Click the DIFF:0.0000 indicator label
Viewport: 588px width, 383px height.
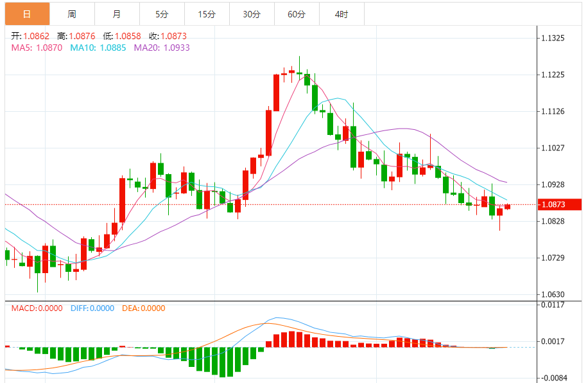click(92, 308)
